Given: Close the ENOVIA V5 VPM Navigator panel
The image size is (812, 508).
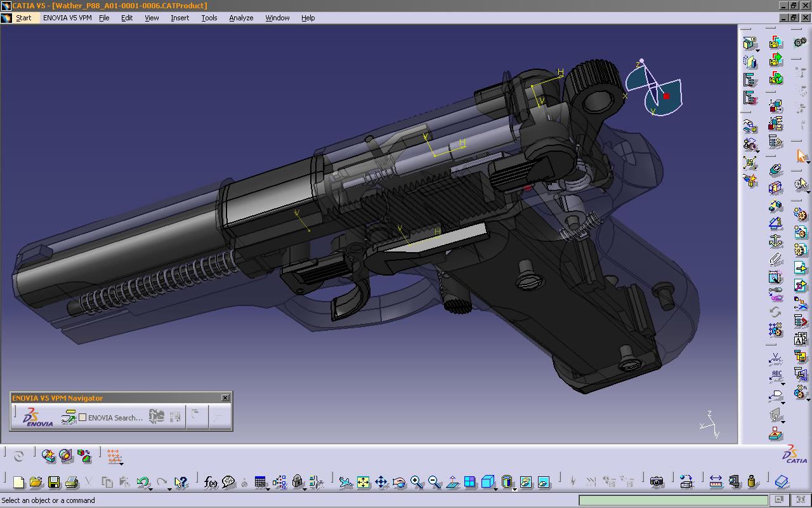Looking at the screenshot, I should point(225,398).
